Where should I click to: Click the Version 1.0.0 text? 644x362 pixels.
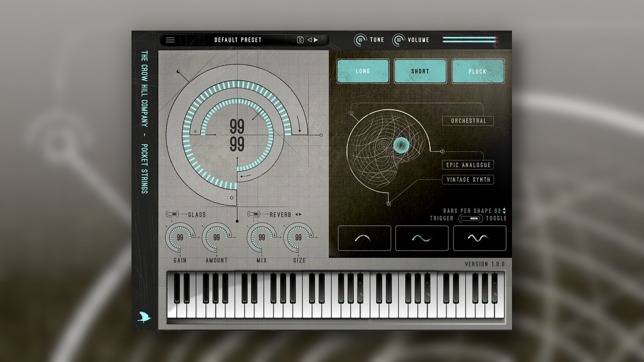(x=485, y=264)
